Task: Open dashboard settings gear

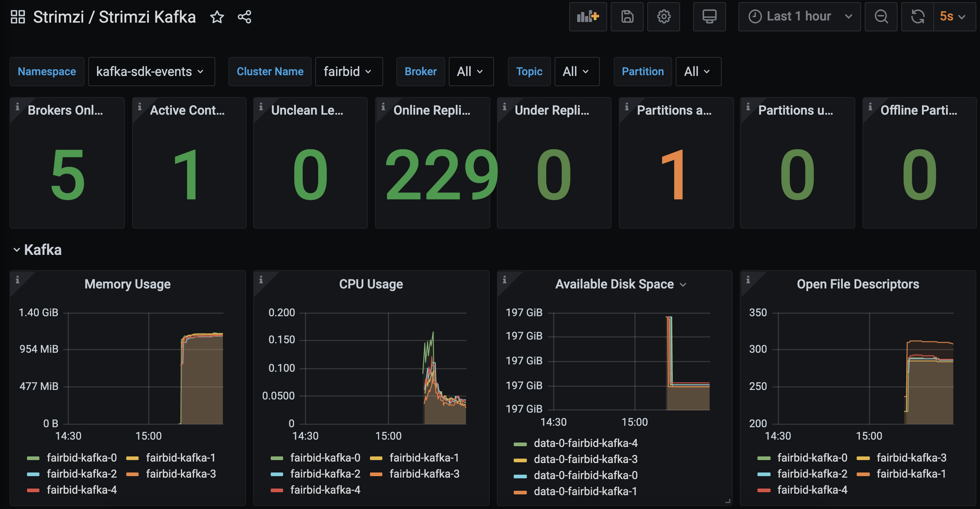Action: (663, 17)
